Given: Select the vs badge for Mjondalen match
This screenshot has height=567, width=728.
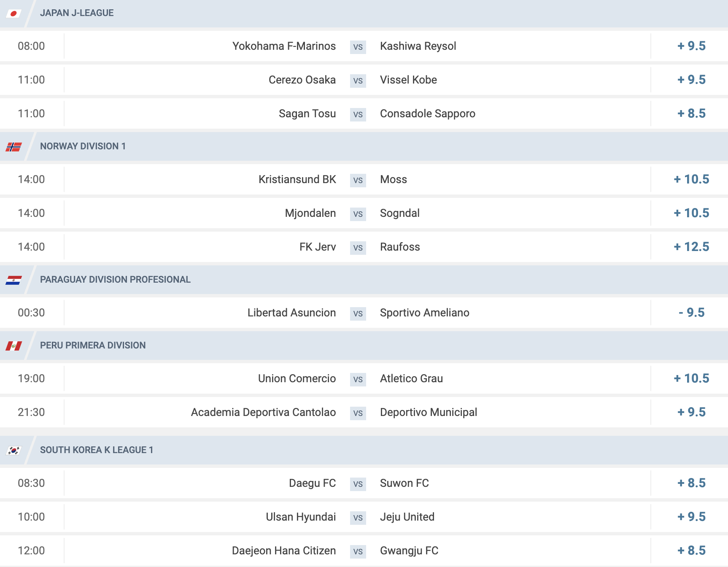Looking at the screenshot, I should click(358, 214).
